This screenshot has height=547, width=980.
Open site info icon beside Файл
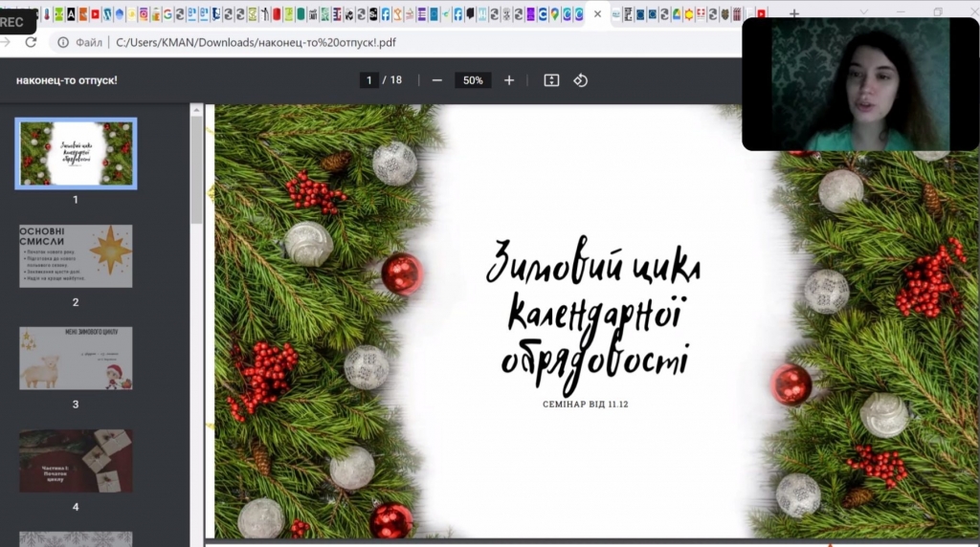click(x=63, y=42)
